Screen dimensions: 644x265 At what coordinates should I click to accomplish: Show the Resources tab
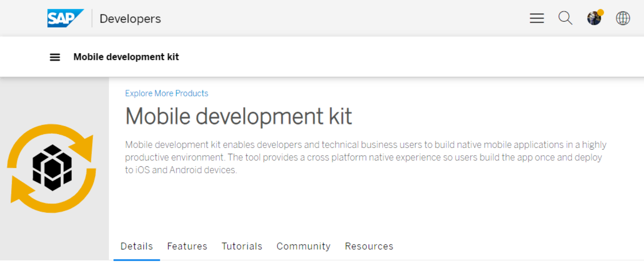tap(369, 246)
